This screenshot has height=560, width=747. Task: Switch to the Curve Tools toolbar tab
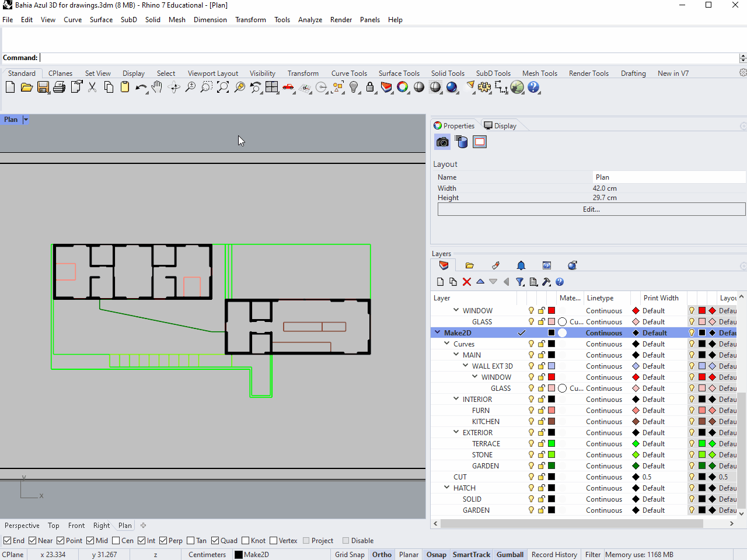pos(349,73)
